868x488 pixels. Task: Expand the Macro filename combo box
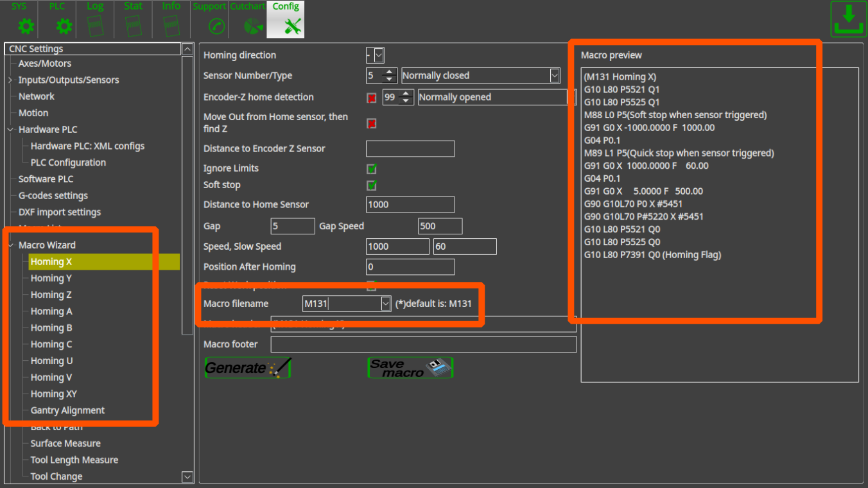coord(385,304)
